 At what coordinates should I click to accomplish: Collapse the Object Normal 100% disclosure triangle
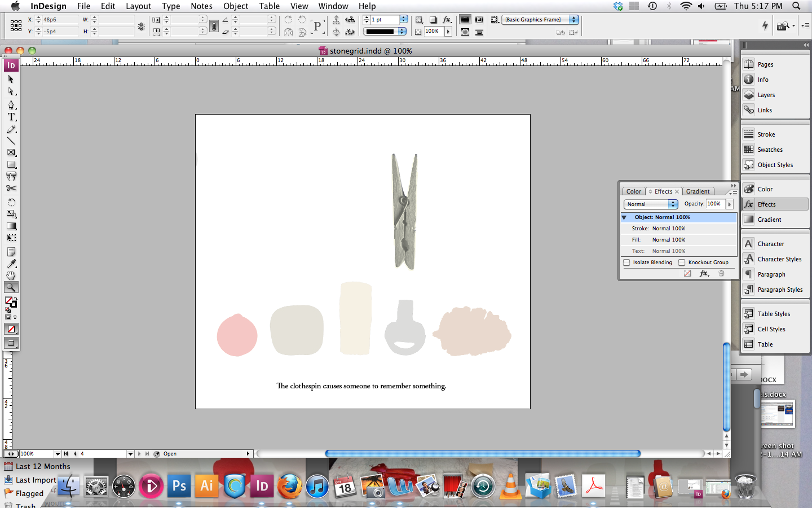tap(624, 217)
